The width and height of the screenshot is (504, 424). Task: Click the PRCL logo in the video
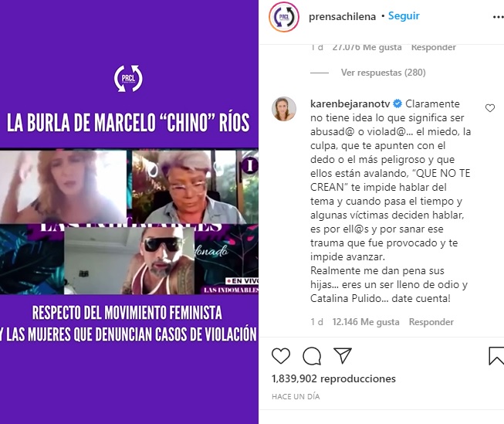(128, 79)
